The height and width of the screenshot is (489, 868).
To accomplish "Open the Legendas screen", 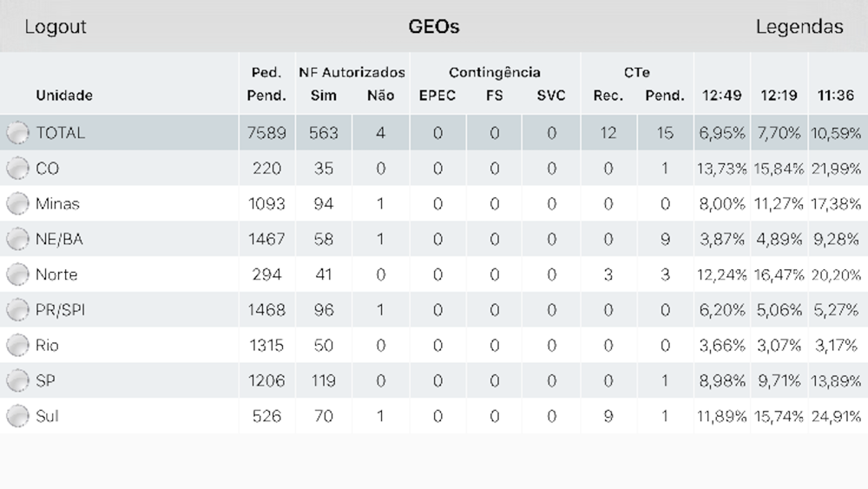I will click(799, 27).
